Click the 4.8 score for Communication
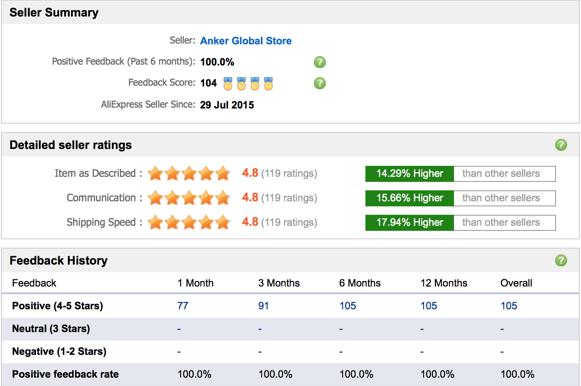 [x=250, y=197]
